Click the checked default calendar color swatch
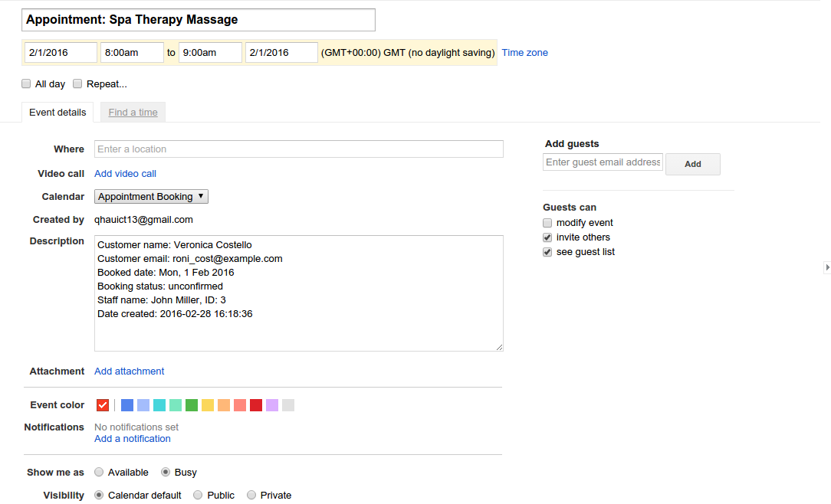 click(x=103, y=405)
